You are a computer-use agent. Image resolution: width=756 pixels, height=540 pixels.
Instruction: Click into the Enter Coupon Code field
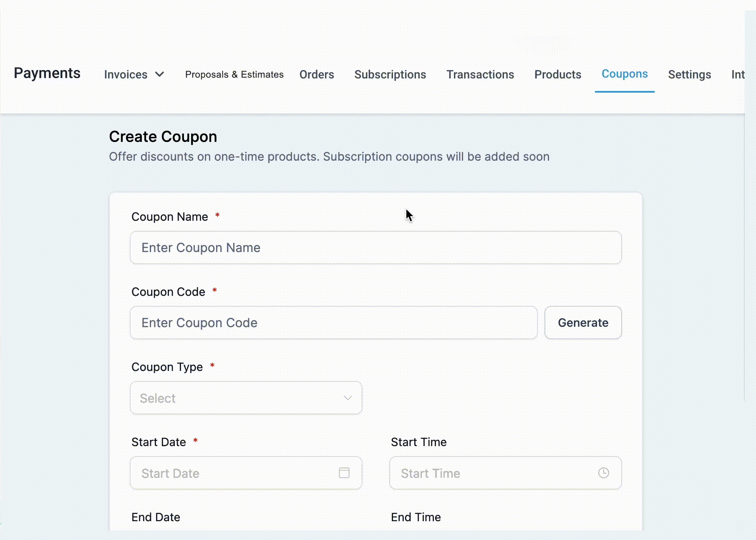click(x=333, y=323)
